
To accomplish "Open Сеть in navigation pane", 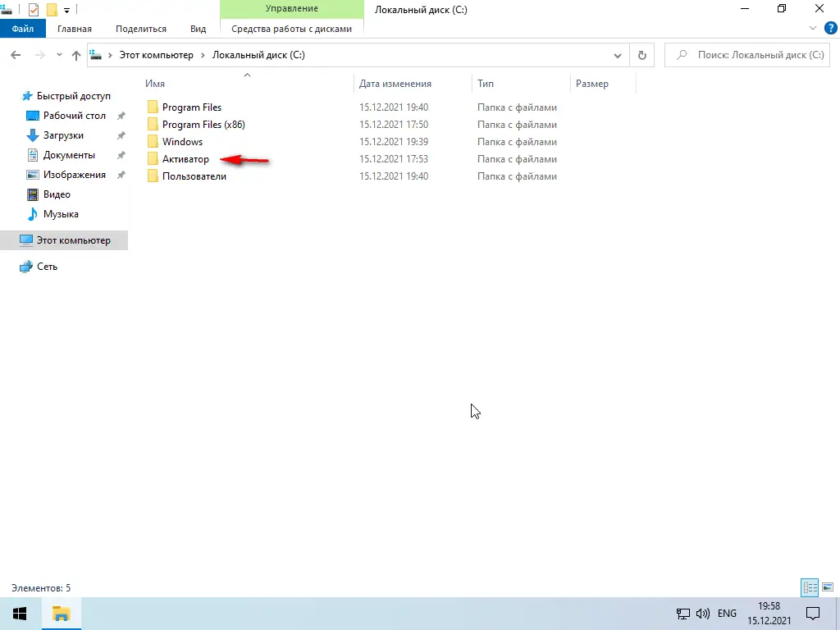I will click(47, 267).
